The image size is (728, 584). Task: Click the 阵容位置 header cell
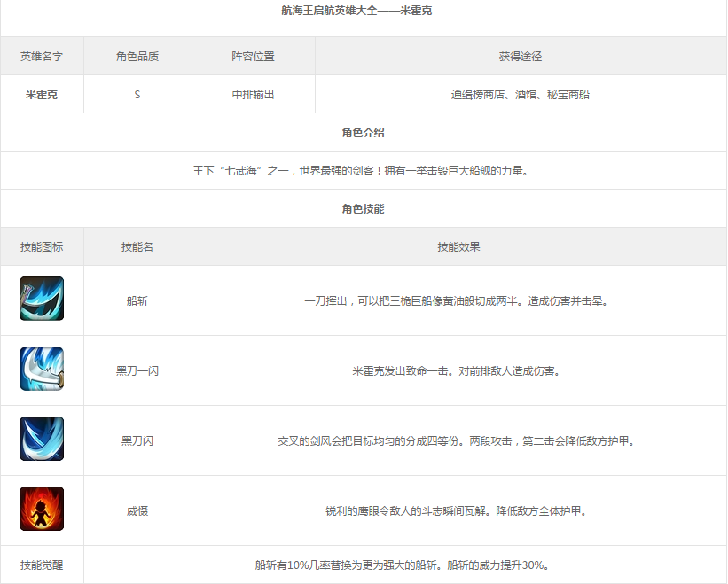coord(254,56)
